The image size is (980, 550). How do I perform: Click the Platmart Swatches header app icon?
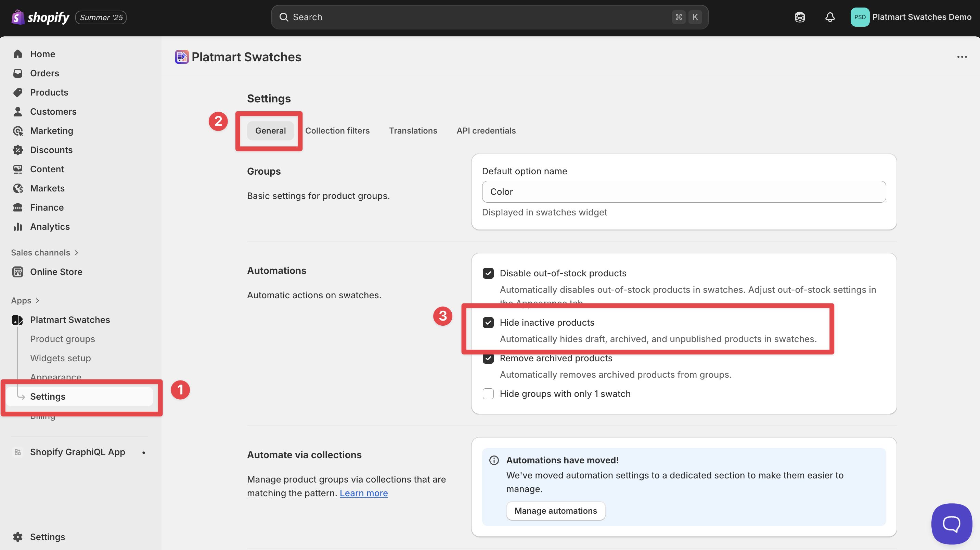click(x=181, y=57)
